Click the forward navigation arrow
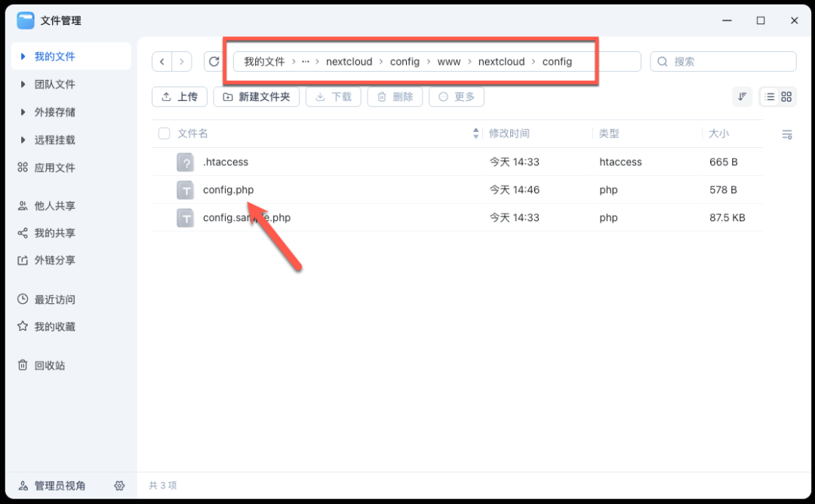The height and width of the screenshot is (504, 815). [183, 61]
